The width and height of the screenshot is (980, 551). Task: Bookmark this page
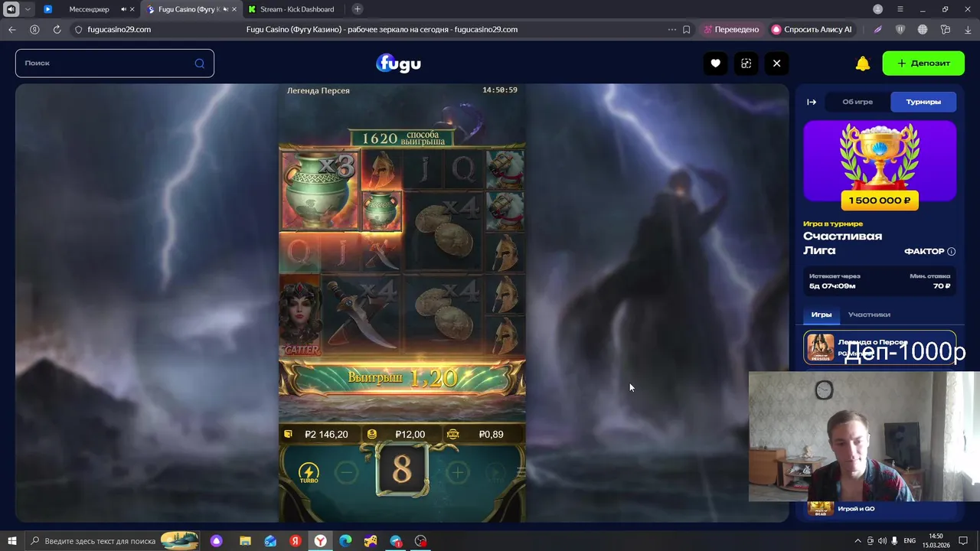pos(687,29)
